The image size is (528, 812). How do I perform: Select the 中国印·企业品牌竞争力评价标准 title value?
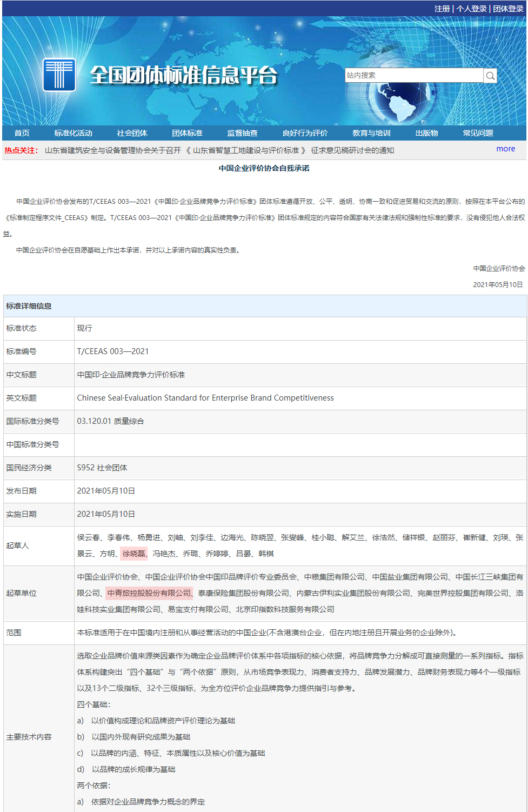point(131,375)
